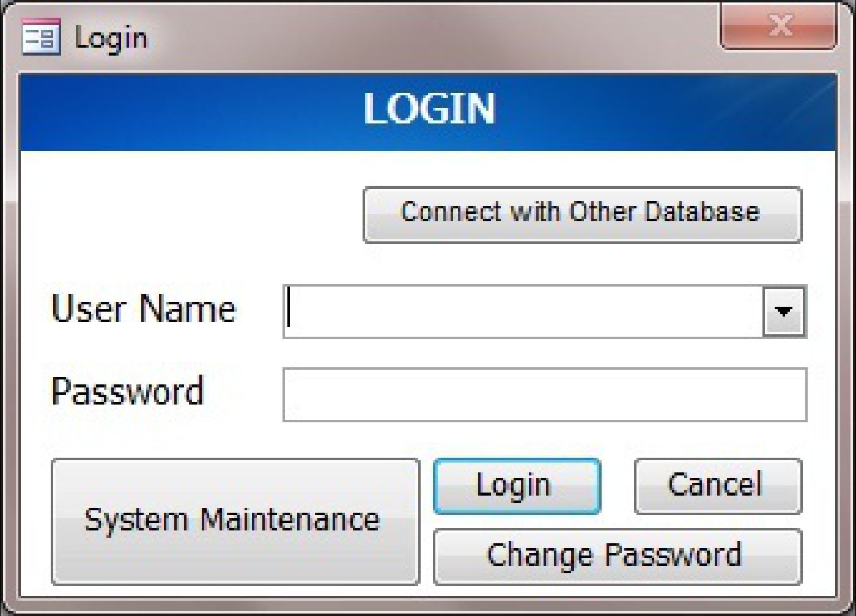Submit with the Login button
Image resolution: width=856 pixels, height=616 pixels.
point(517,486)
